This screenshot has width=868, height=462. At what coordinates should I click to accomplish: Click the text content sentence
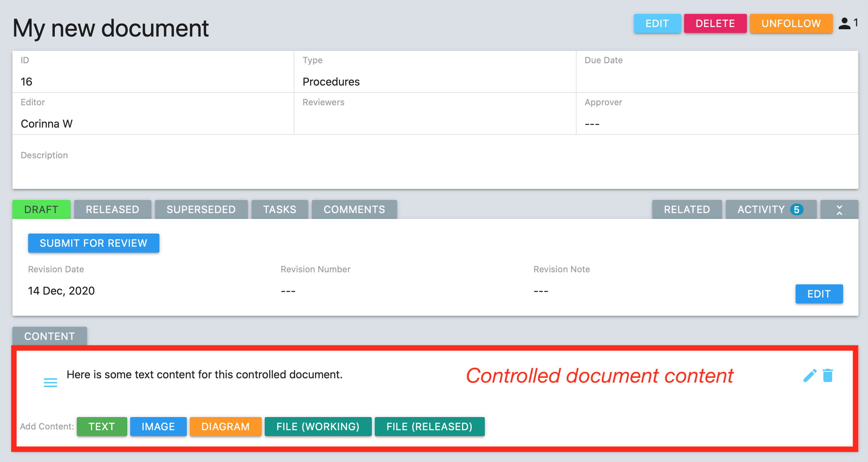pos(205,375)
